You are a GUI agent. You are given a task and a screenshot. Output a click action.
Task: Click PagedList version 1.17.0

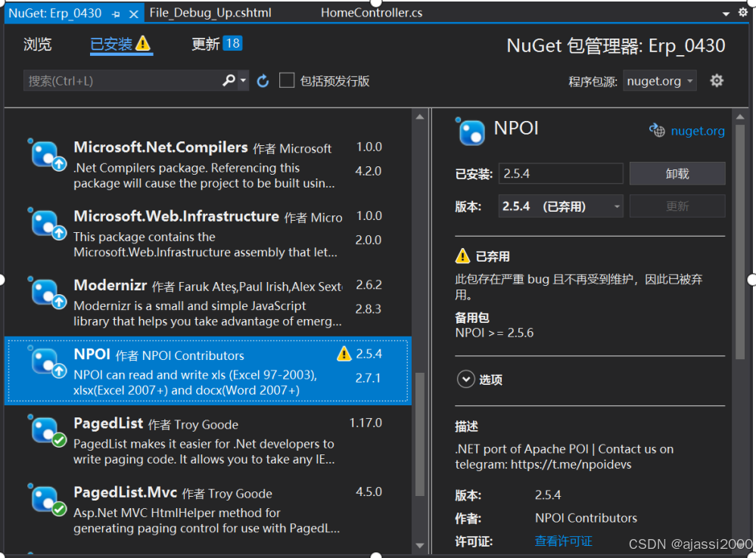tap(366, 423)
